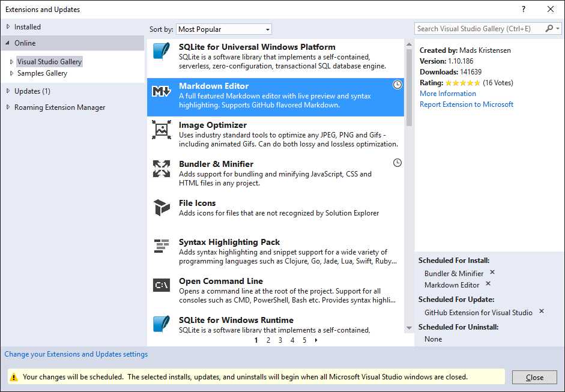Go to page 3 of extension results
Viewport: 565px width, 392px height.
(x=280, y=340)
